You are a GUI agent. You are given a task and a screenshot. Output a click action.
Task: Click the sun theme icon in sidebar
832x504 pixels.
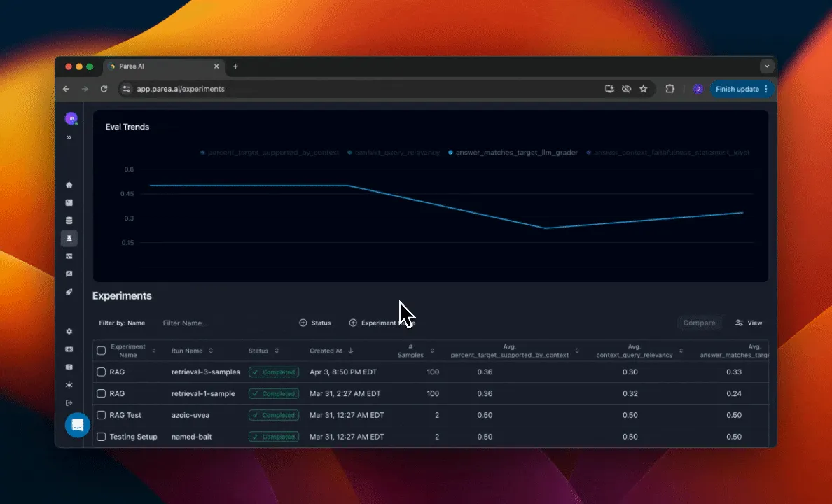tap(69, 385)
